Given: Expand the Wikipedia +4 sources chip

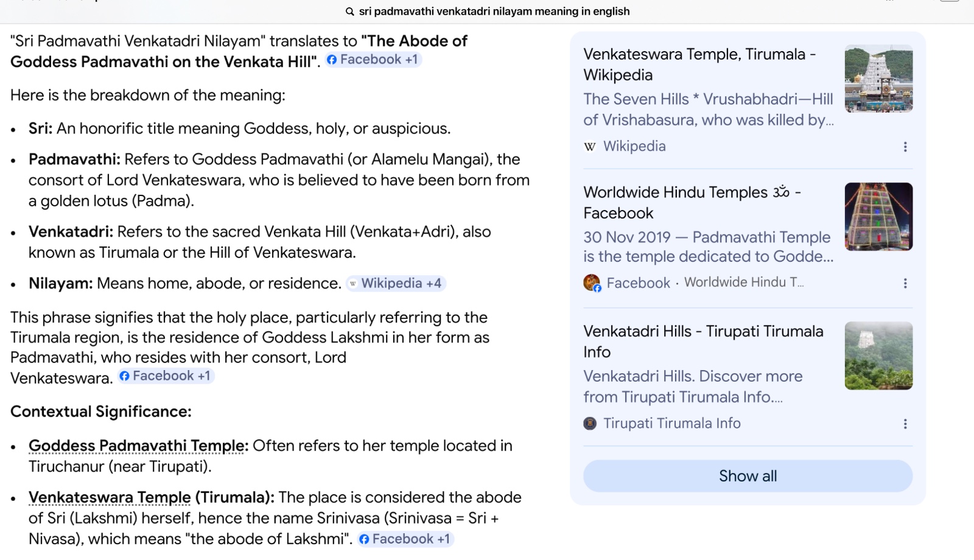Looking at the screenshot, I should pos(396,284).
